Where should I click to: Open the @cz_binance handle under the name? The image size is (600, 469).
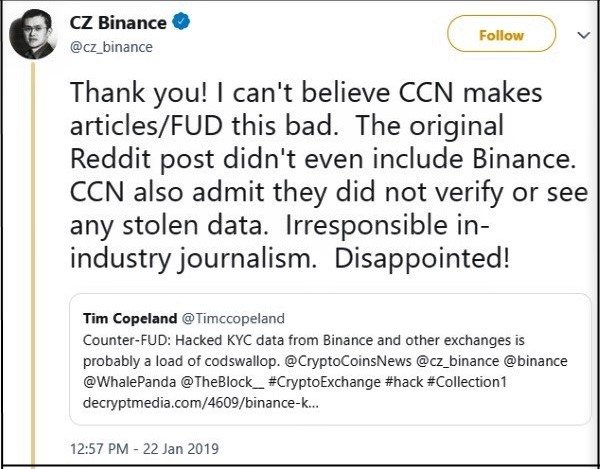[107, 48]
